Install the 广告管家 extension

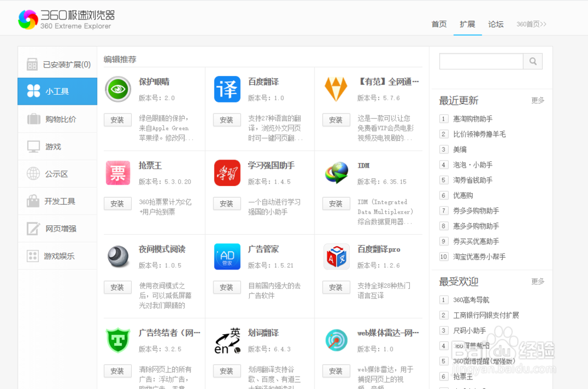pyautogui.click(x=227, y=288)
